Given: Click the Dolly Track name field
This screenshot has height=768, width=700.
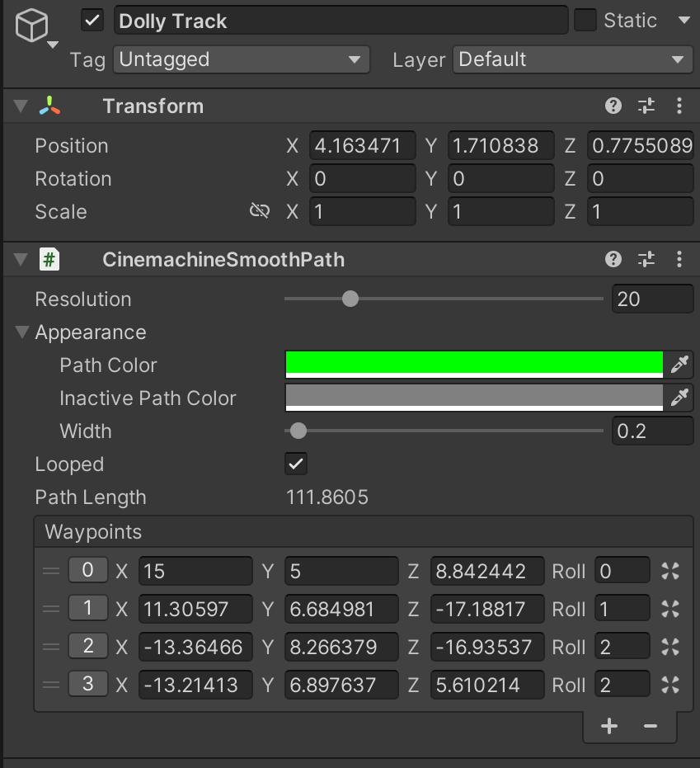Looking at the screenshot, I should coord(341,21).
